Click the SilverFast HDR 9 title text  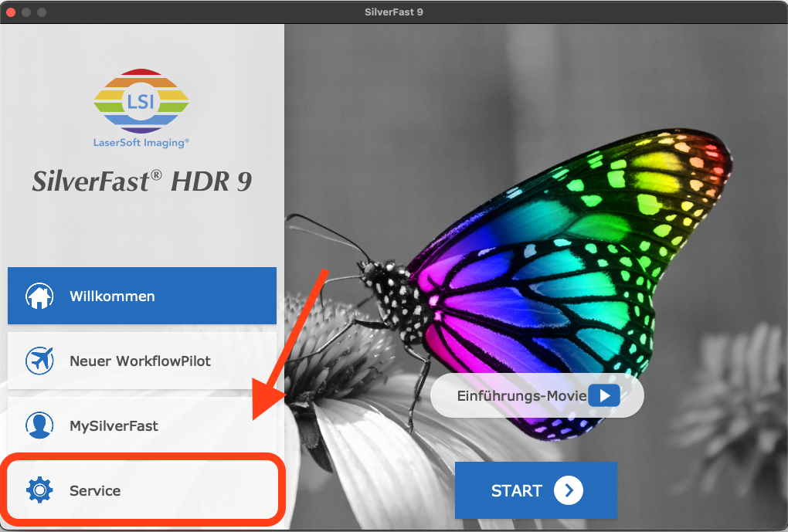coord(141,181)
